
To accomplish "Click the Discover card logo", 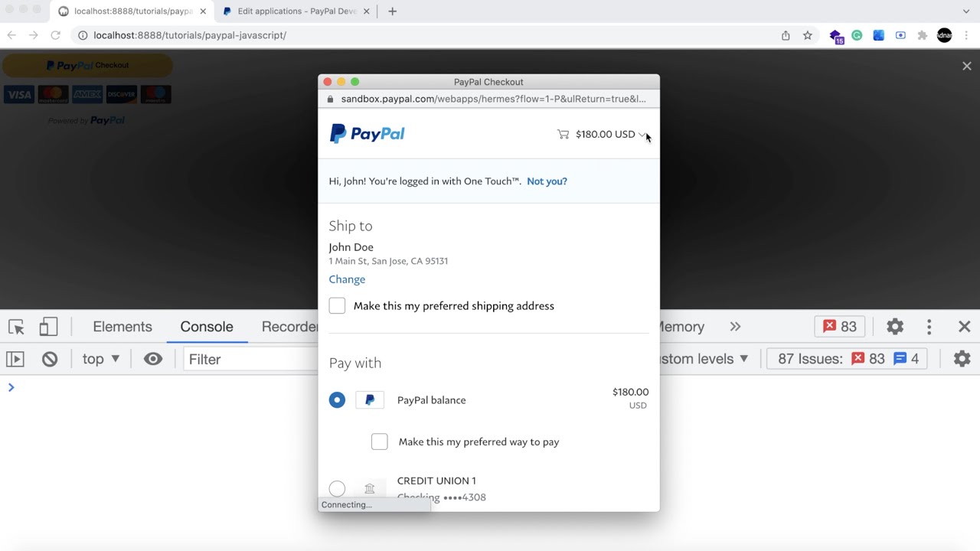I will pos(122,95).
